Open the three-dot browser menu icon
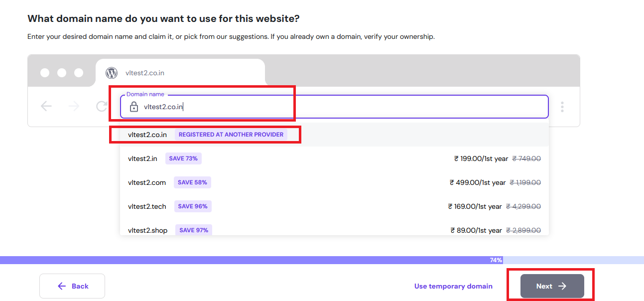This screenshot has width=644, height=301. [562, 107]
